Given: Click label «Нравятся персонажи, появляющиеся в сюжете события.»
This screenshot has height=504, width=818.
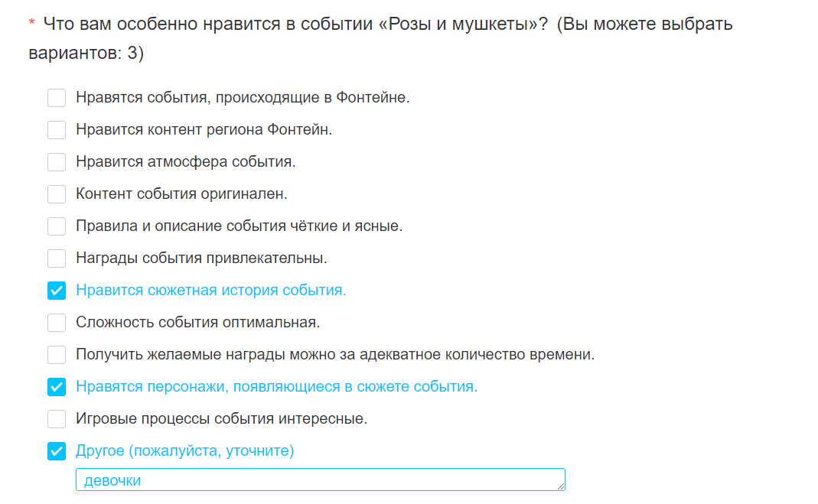Looking at the screenshot, I should pos(276,387).
